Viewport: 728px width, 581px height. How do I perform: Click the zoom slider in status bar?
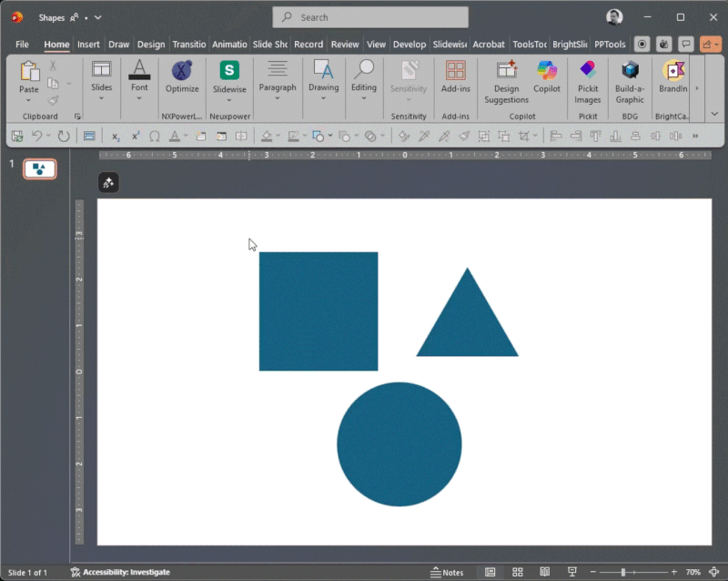point(623,572)
